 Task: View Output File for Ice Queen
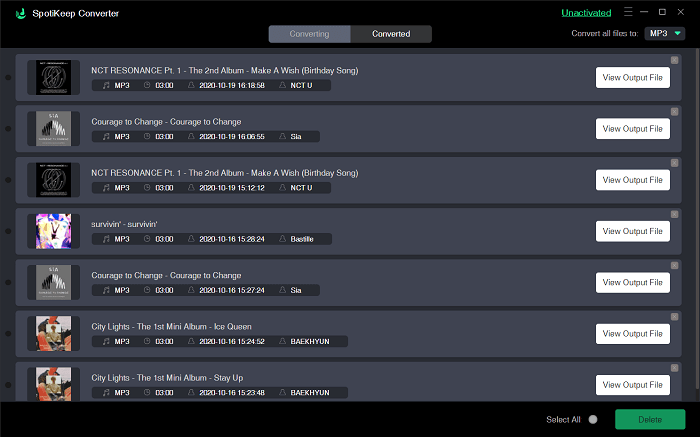click(x=633, y=334)
